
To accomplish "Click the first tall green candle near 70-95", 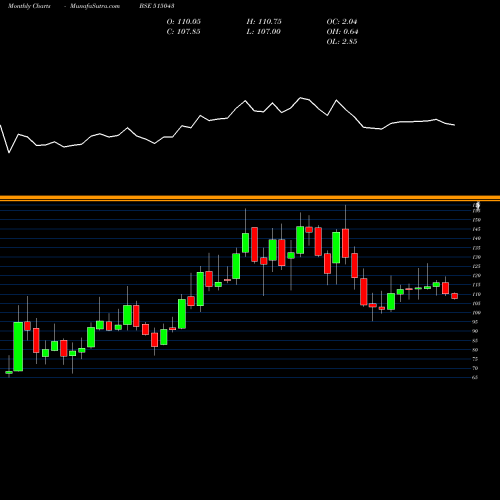I will (18, 346).
